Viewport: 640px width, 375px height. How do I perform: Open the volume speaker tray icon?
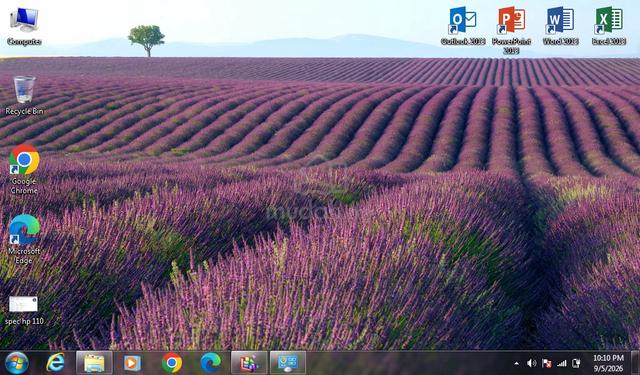[x=531, y=363]
